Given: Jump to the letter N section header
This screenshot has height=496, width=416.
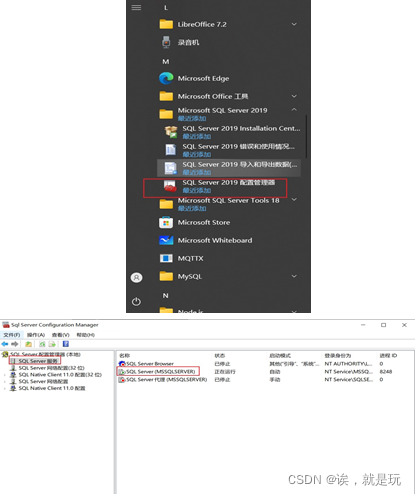Looking at the screenshot, I should (165, 296).
